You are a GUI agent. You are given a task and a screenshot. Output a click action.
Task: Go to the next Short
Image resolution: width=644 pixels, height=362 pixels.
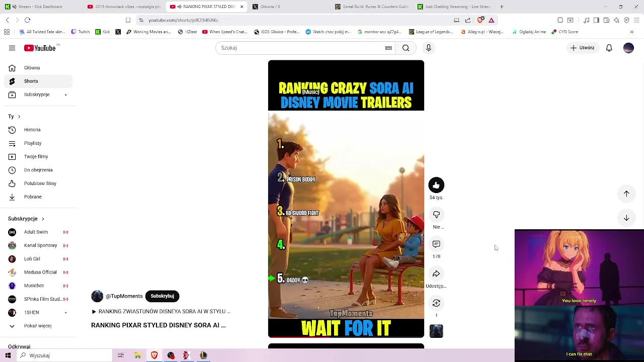coord(626,218)
